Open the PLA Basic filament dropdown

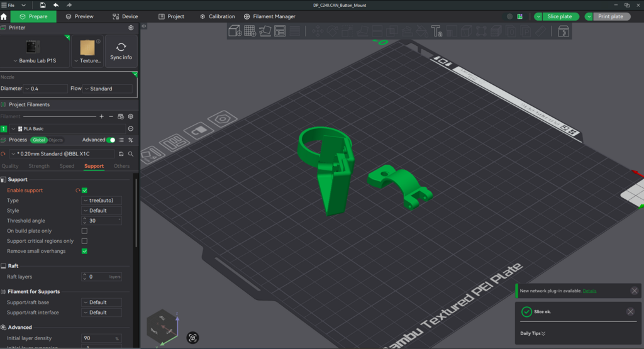(x=67, y=128)
